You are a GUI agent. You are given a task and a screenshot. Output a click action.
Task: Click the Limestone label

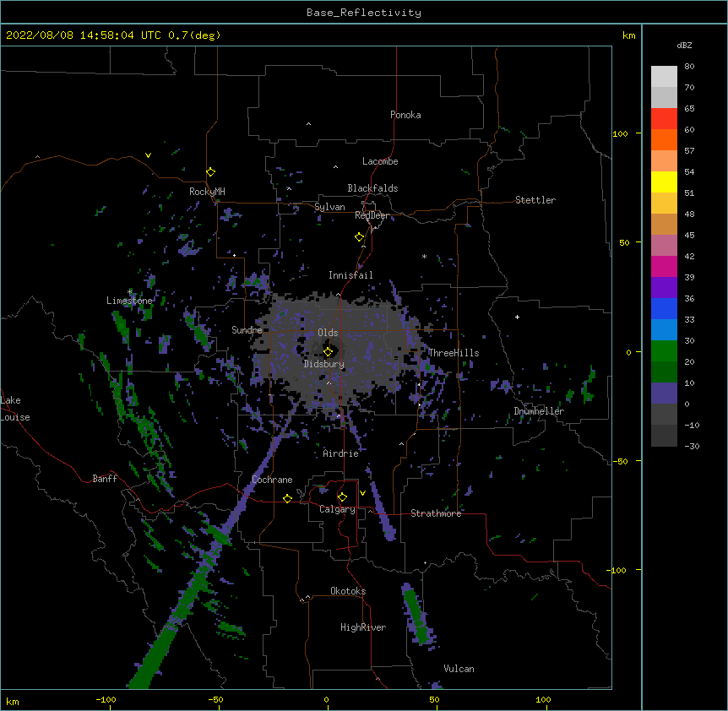(129, 301)
